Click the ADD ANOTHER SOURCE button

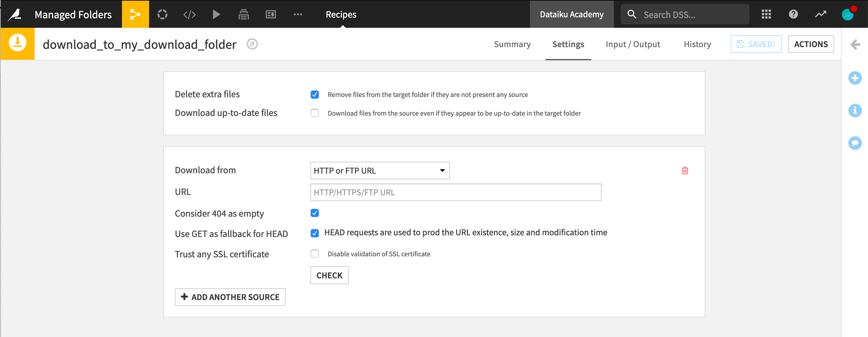click(230, 297)
